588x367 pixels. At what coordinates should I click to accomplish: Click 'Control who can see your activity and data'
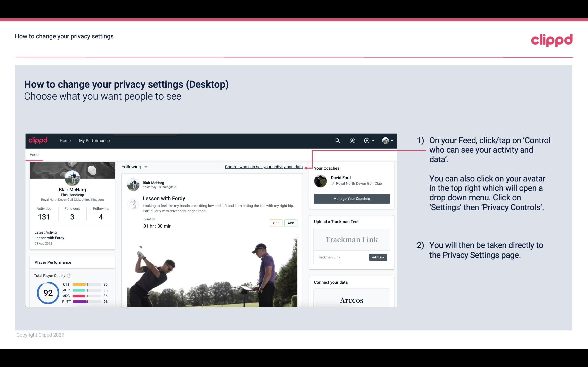263,167
